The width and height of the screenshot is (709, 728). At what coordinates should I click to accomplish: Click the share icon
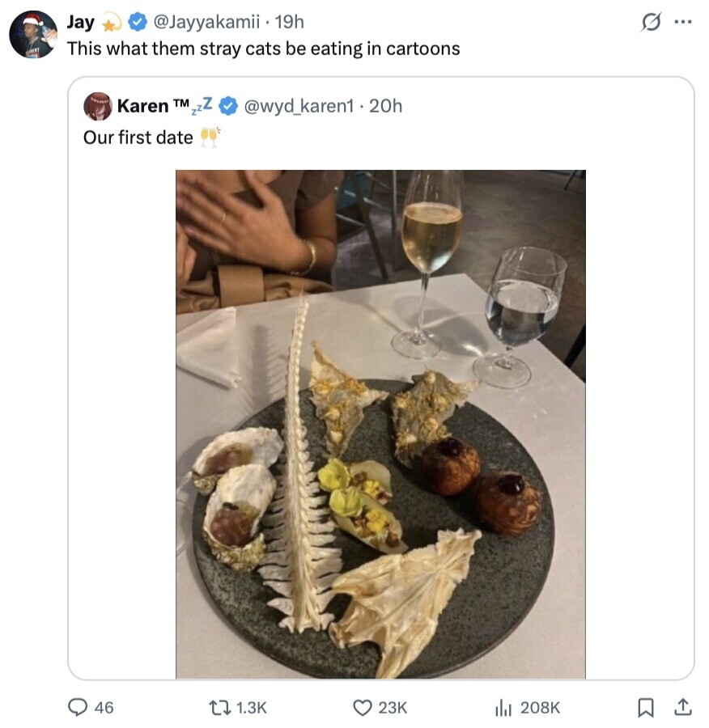pos(683,708)
